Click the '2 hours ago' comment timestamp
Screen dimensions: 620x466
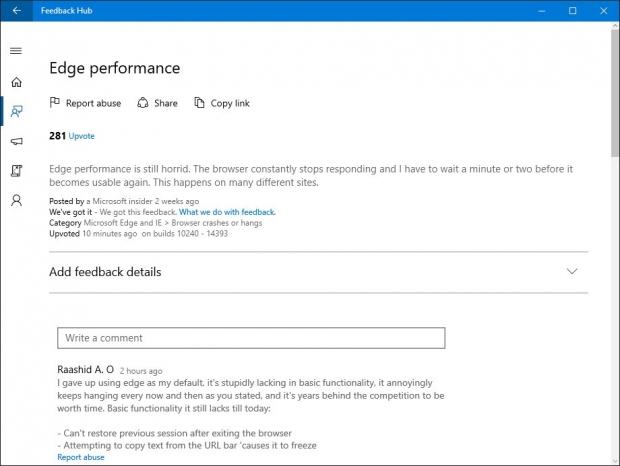coord(141,371)
